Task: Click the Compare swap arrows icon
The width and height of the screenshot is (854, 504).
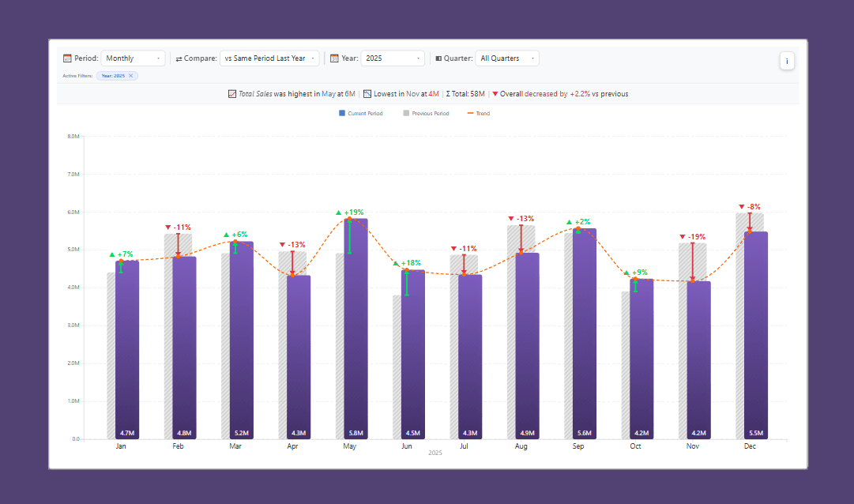Action: click(179, 58)
